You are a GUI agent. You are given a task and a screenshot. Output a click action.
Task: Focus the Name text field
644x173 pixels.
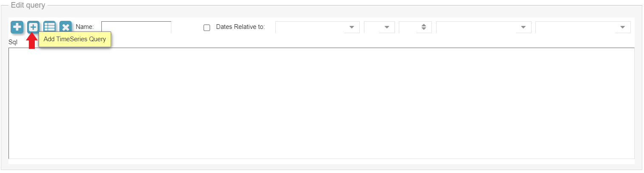click(136, 27)
